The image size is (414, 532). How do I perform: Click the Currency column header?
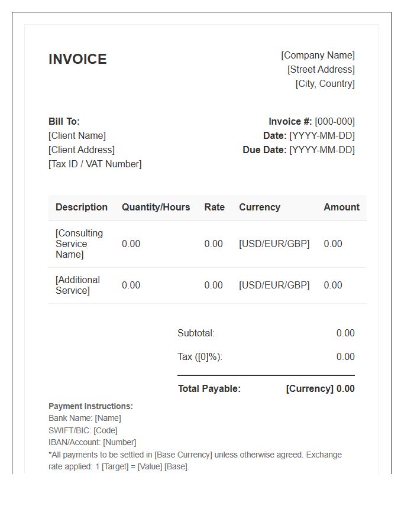point(260,207)
